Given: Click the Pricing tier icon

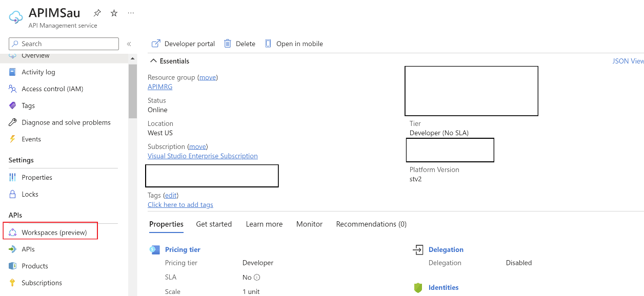Looking at the screenshot, I should coord(154,250).
